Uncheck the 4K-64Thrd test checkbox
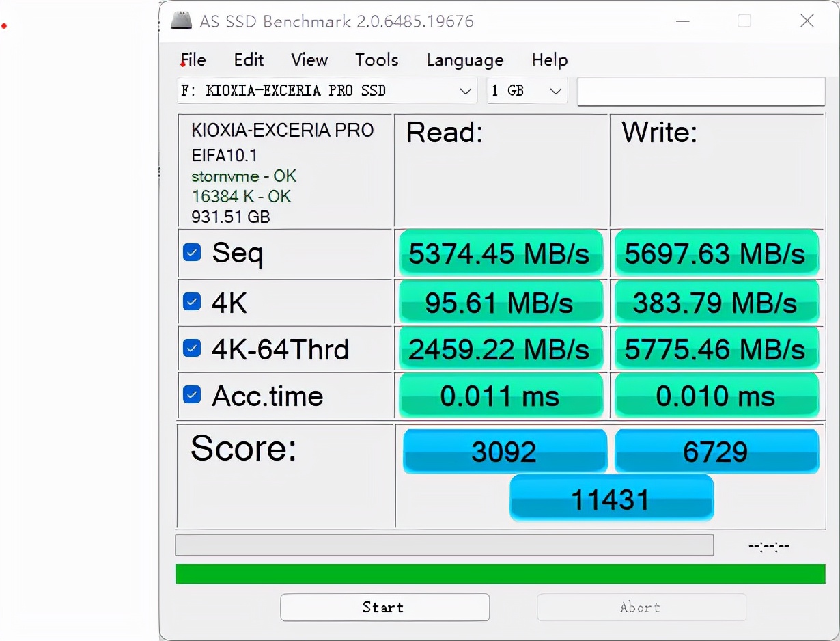 192,349
